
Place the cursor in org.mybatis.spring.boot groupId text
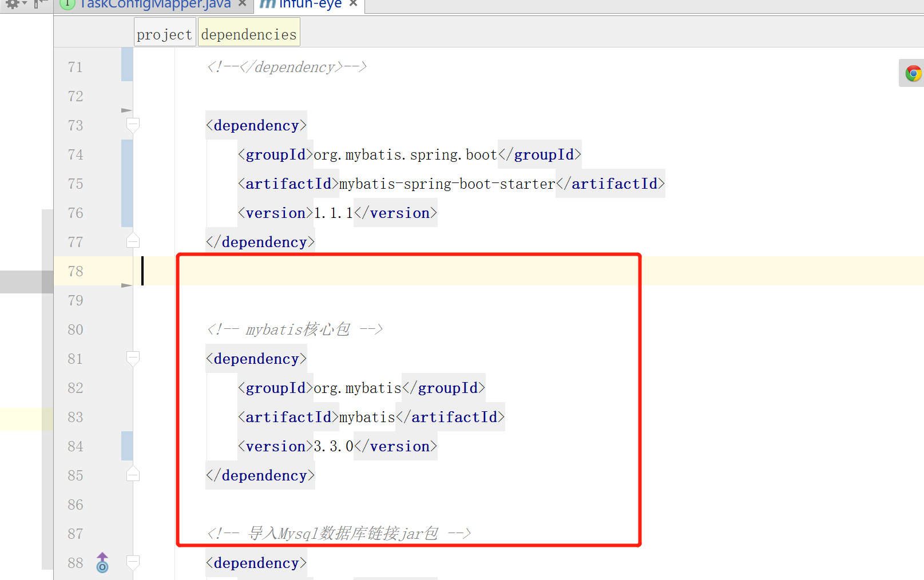pos(405,154)
